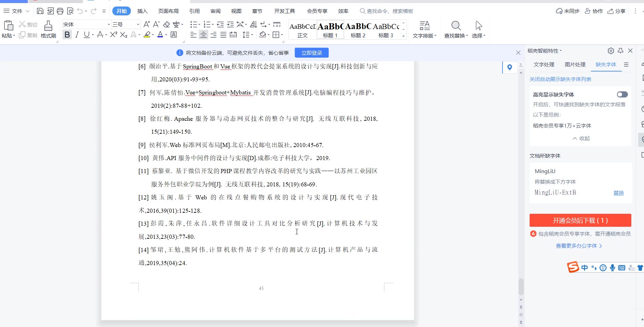Click the Align Left icon

click(x=194, y=35)
